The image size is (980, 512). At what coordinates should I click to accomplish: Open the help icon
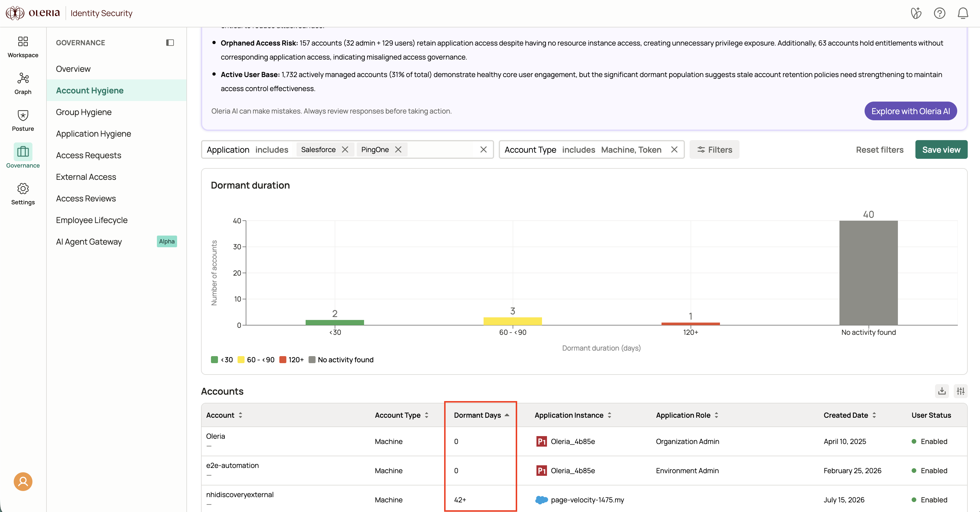tap(939, 13)
